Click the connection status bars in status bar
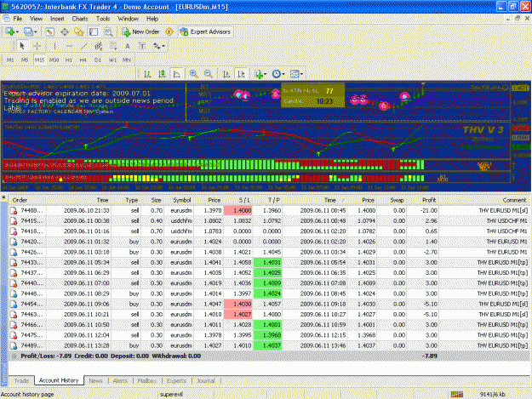This screenshot has height=399, width=532. point(457,394)
